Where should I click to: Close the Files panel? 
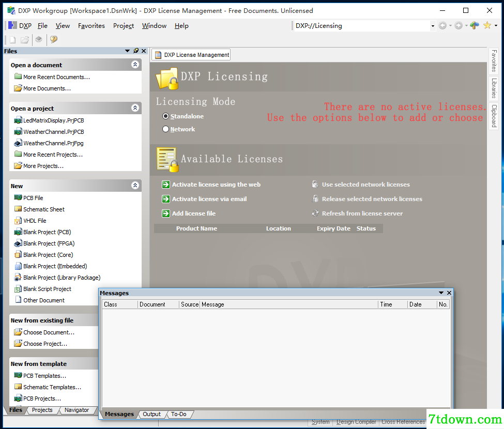click(144, 51)
